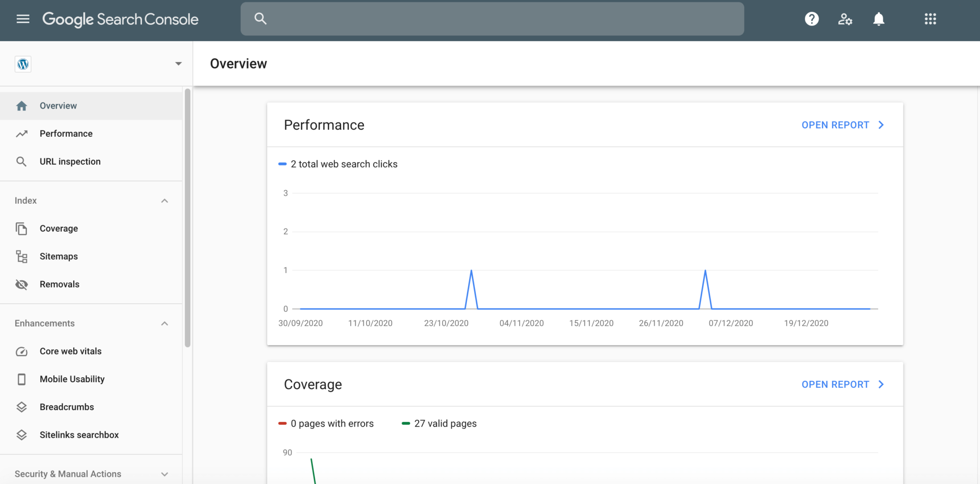Open Core web vitals report
Screen dimensions: 980x484
(91, 351)
